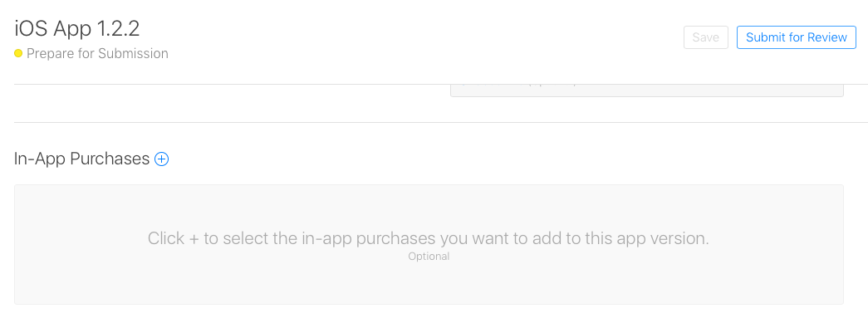Viewport: 868px width, 318px height.
Task: Click the empty in-app purchases placeholder box
Action: pos(429,244)
